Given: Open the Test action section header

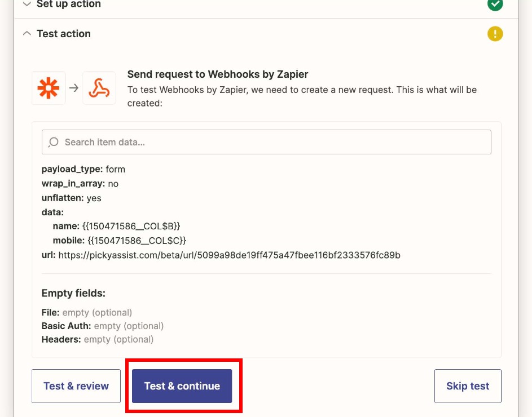Looking at the screenshot, I should (64, 34).
